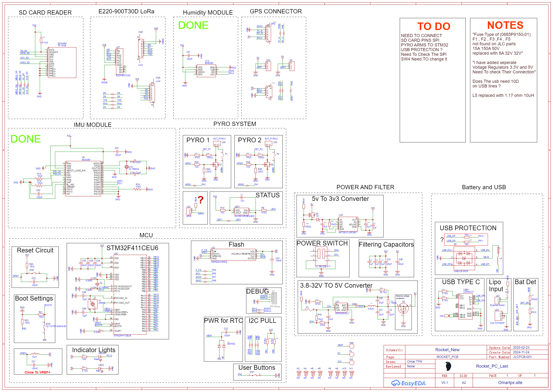Click the 'E220-900T30D LoRa' section title
553x392 pixels.
(126, 11)
